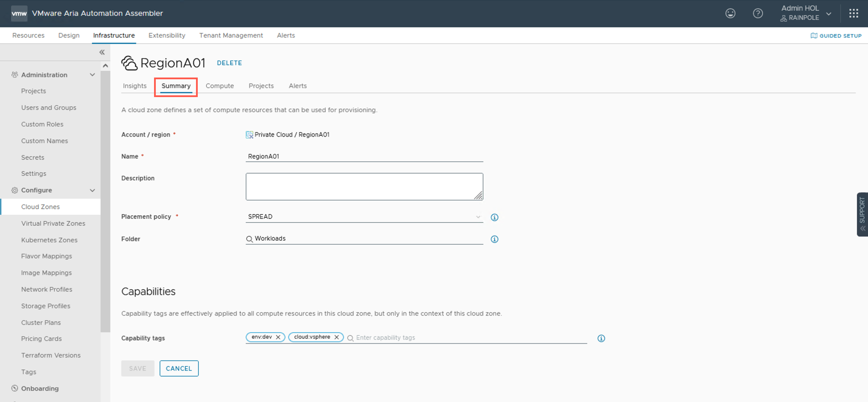Open the Placement policy SPREAD dropdown

(364, 217)
